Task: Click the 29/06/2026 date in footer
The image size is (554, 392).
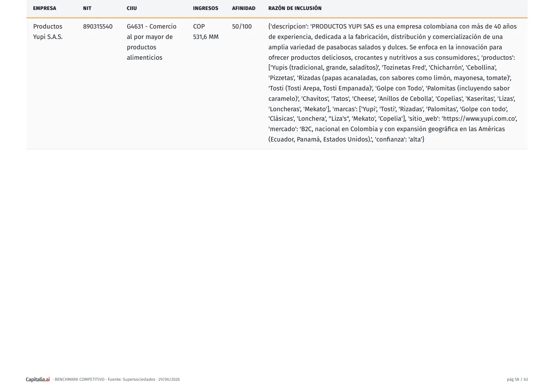Action: 169,379
